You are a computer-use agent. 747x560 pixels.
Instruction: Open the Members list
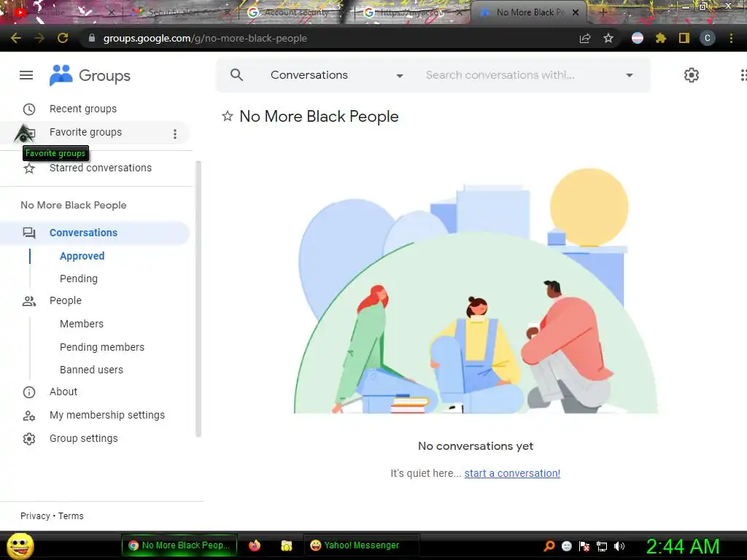[82, 324]
